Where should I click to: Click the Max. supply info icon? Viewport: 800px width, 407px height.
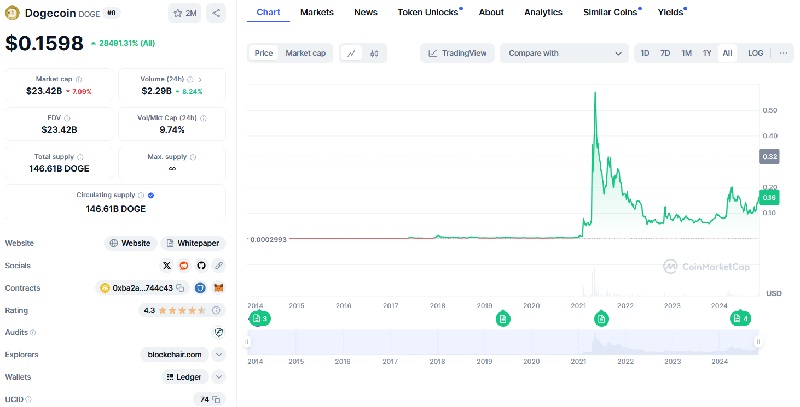point(193,157)
